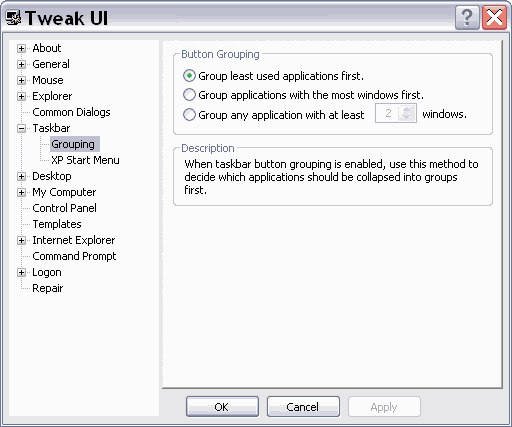This screenshot has height=427, width=512.
Task: Click the Tweak UI title bar icon
Action: click(x=14, y=18)
